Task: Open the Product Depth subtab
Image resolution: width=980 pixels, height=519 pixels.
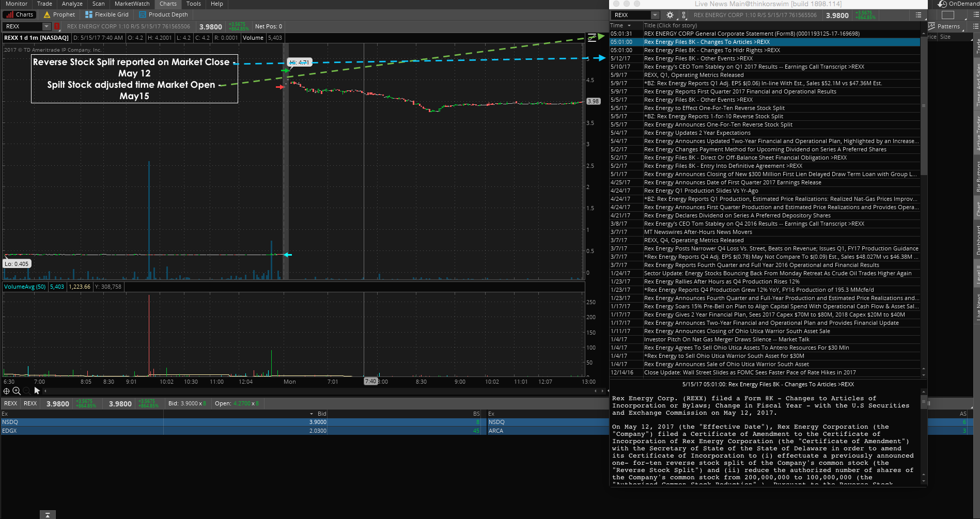Action: (x=163, y=14)
